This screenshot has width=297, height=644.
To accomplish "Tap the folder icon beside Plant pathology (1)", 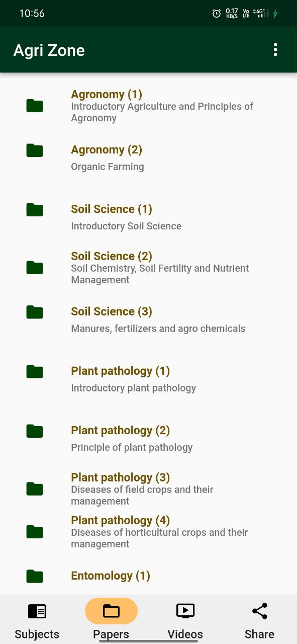I will [x=35, y=371].
